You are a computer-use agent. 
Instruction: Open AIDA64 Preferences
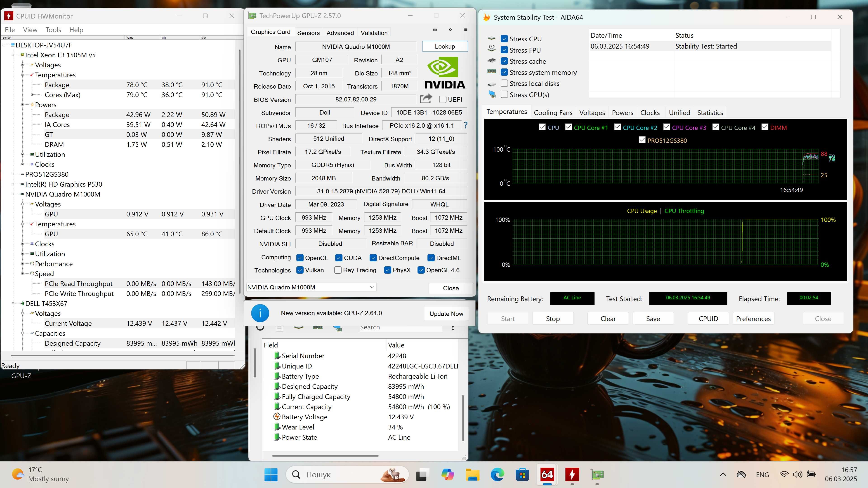point(753,319)
